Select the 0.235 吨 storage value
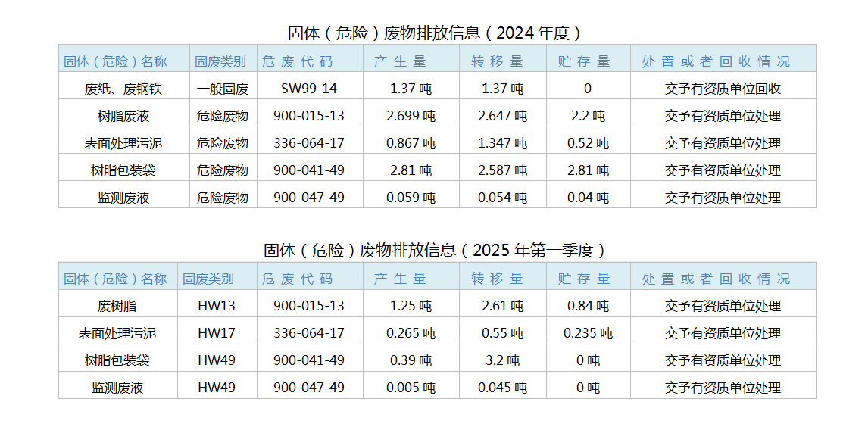Viewport: 868px width, 430px height. coord(588,333)
